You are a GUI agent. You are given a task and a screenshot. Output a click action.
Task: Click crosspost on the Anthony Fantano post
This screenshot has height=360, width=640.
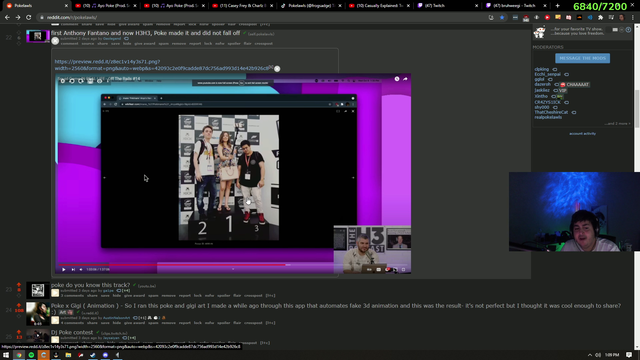coord(263,43)
